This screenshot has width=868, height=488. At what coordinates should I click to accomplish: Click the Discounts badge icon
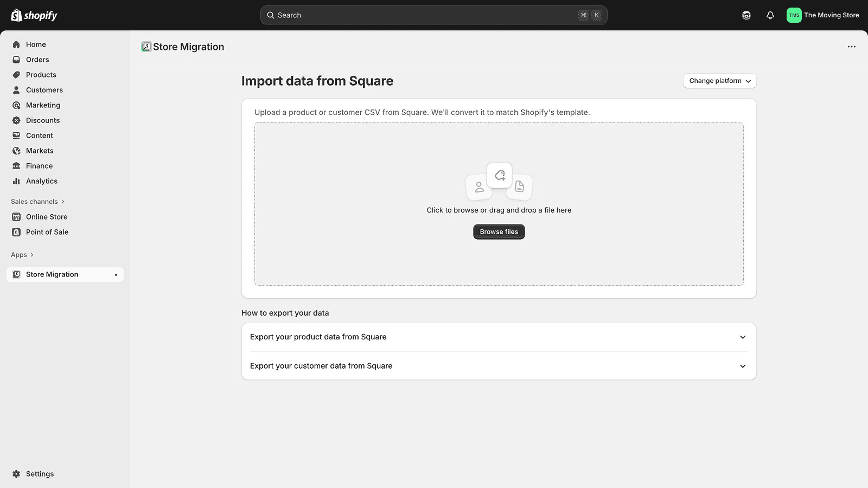pos(16,120)
